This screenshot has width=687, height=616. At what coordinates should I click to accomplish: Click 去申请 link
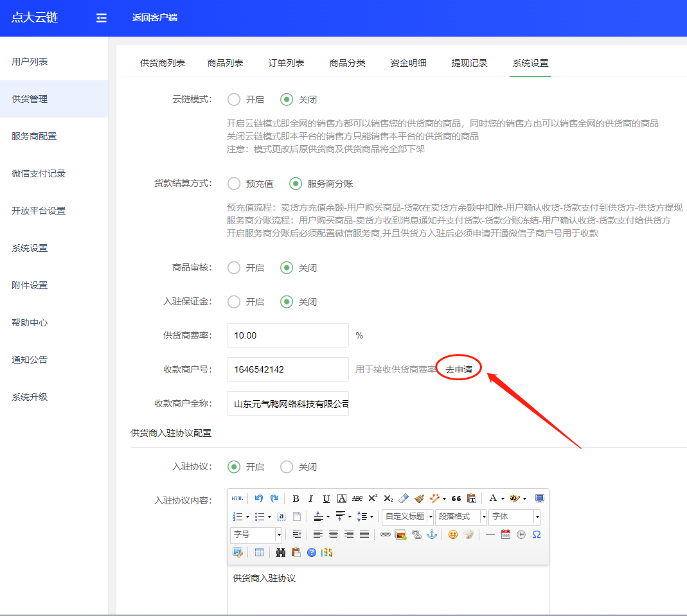[459, 369]
